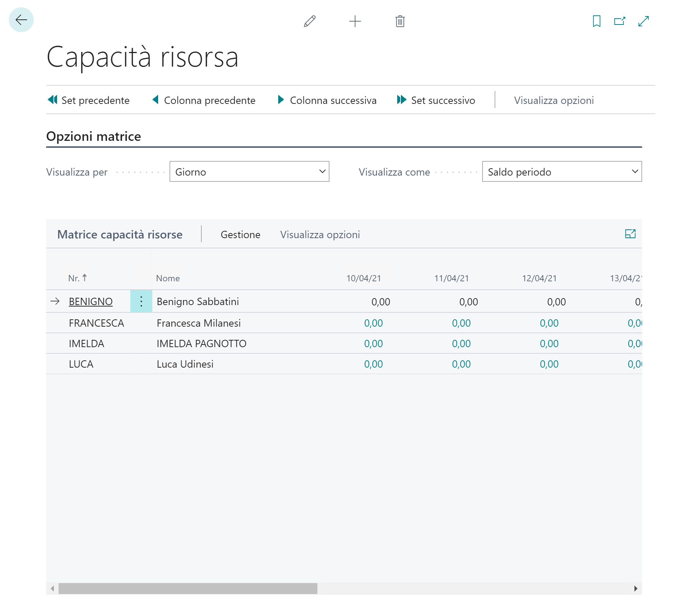The width and height of the screenshot is (678, 616).
Task: Open the row options menu for Benigno Sabbatini
Action: (x=141, y=301)
